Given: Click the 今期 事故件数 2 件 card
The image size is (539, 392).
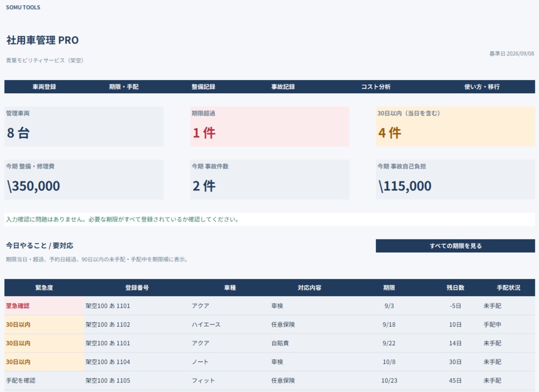Looking at the screenshot, I should click(x=269, y=179).
